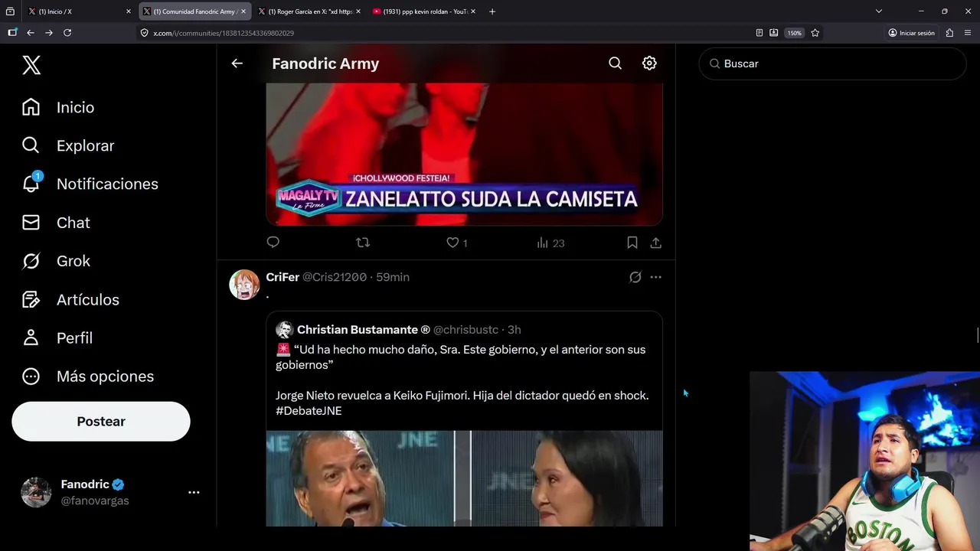Share the Zanelatto video post
The image size is (980, 551).
pos(656,243)
